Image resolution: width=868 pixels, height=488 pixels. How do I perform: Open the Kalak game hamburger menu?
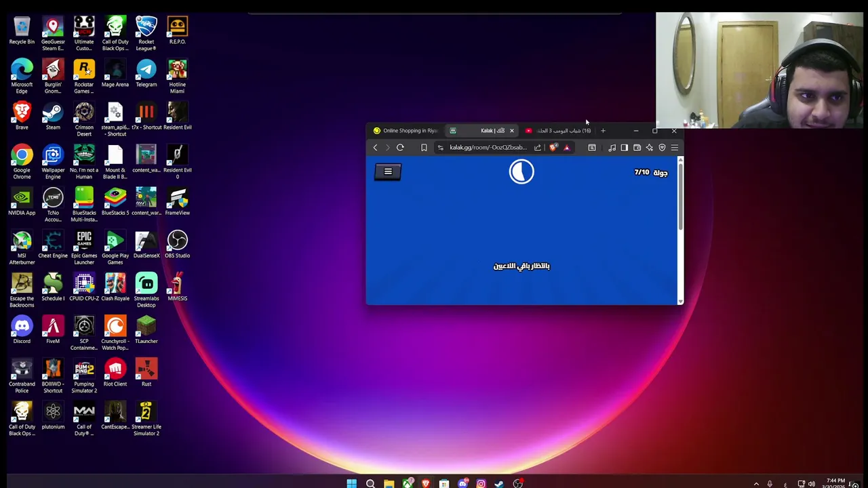(388, 172)
